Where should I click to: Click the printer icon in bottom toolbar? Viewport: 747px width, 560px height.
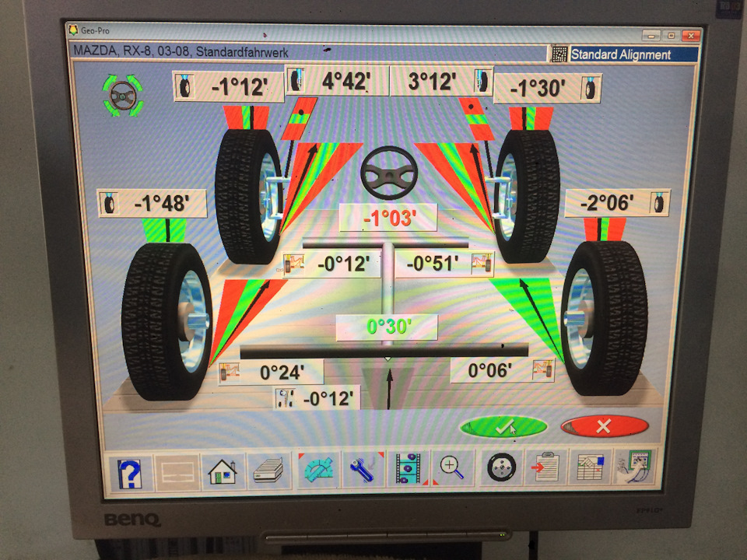268,471
